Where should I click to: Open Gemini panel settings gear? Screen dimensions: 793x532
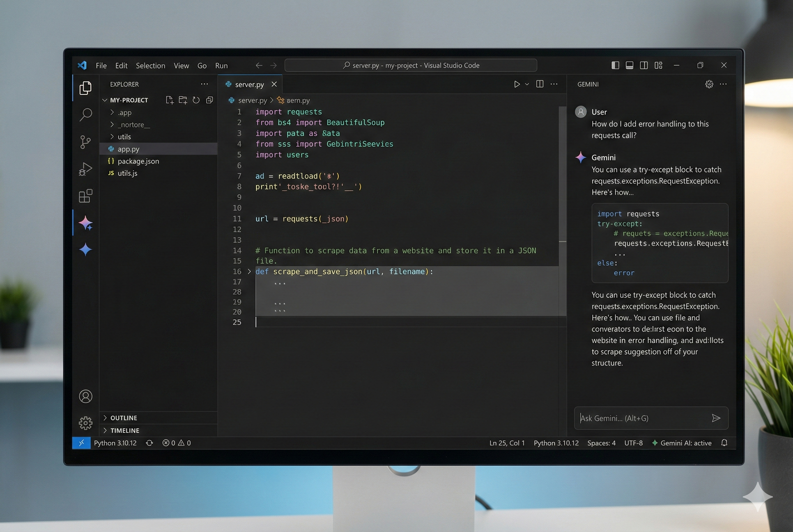coord(709,84)
